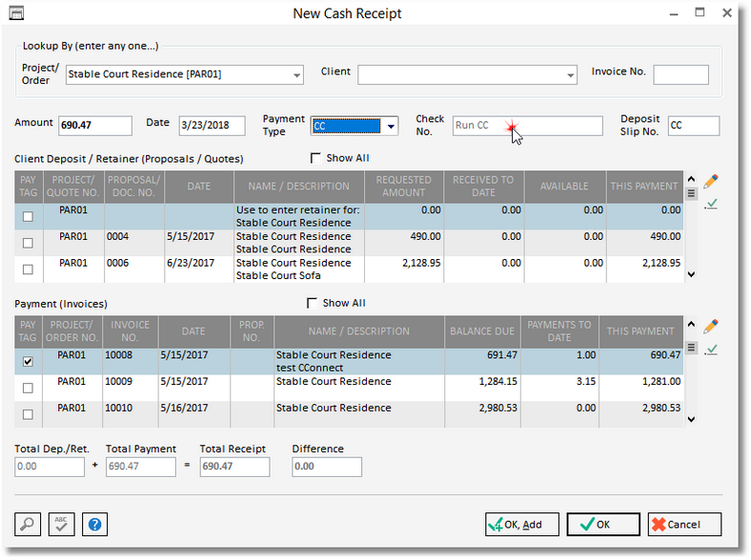Image resolution: width=751 pixels, height=560 pixels.
Task: Click PROPOSAL/ DOC. NO. column header
Action: coord(134,187)
